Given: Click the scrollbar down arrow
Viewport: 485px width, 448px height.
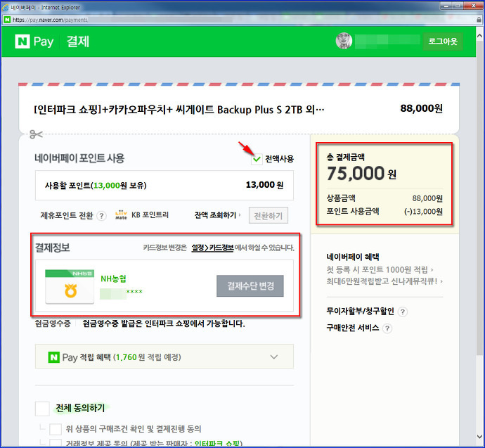Looking at the screenshot, I should pyautogui.click(x=479, y=437).
